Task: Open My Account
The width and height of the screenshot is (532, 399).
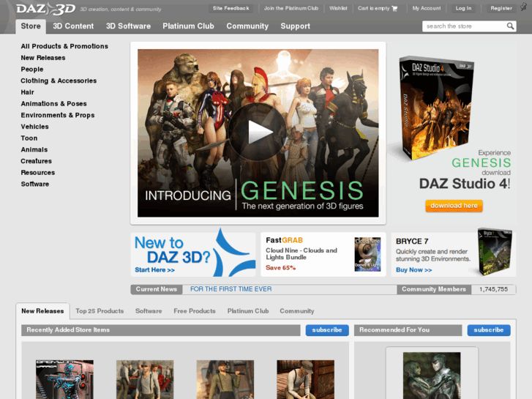Action: (427, 8)
